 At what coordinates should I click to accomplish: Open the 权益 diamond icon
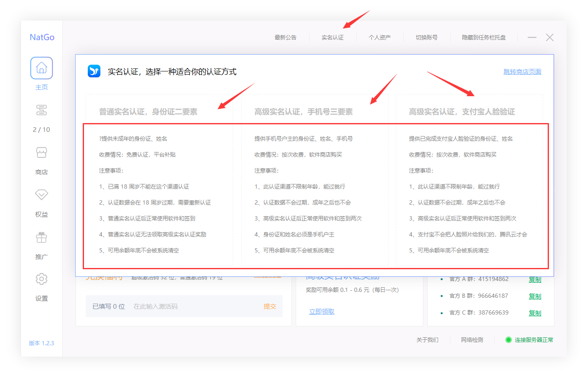(x=42, y=194)
